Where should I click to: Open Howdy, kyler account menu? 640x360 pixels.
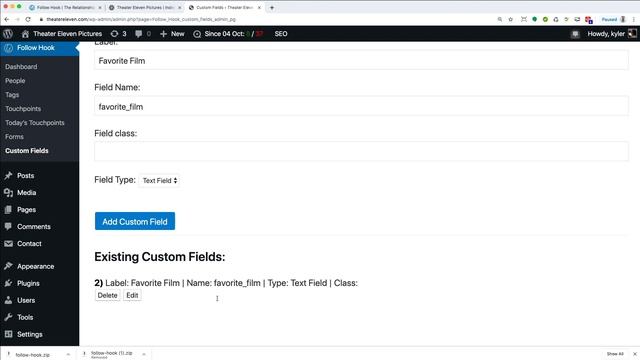612,34
